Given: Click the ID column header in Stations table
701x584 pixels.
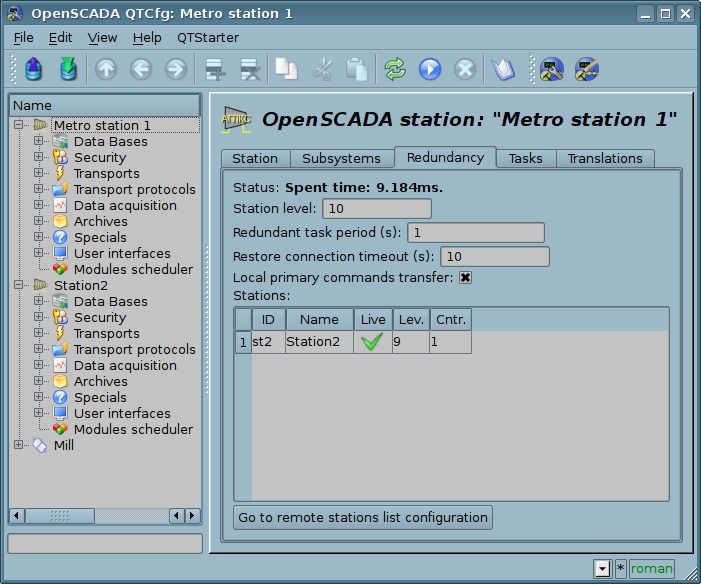Looking at the screenshot, I should pyautogui.click(x=268, y=320).
